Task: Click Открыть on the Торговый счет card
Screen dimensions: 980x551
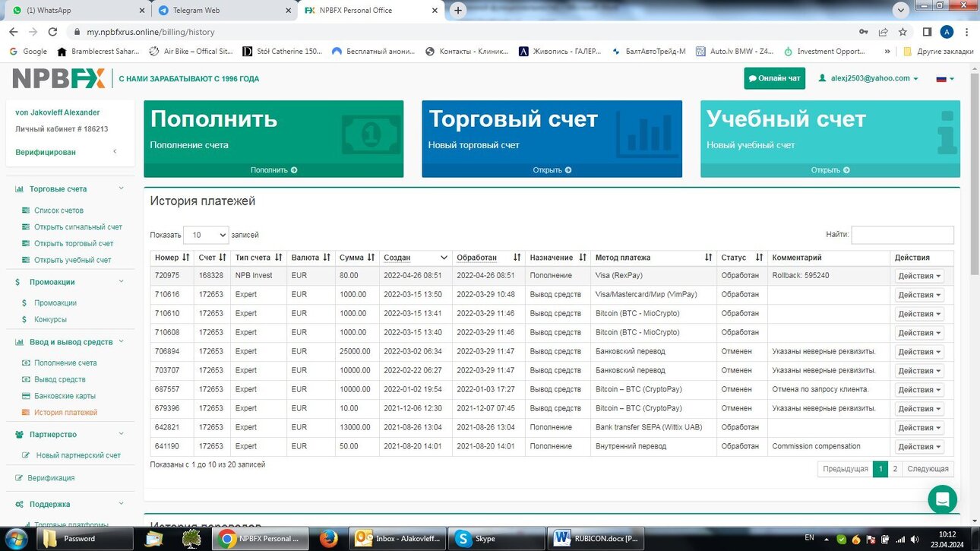Action: (x=552, y=170)
